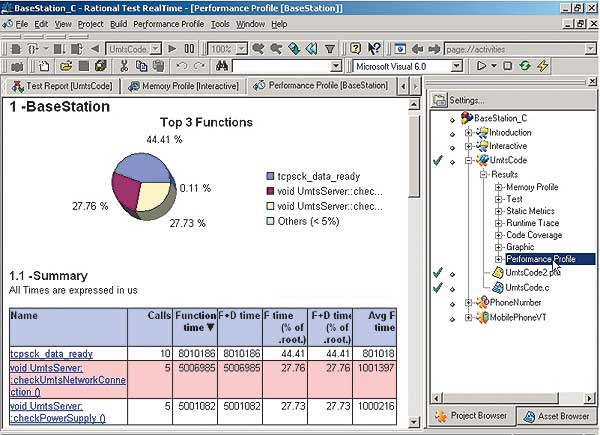This screenshot has height=435, width=600.
Task: Open the tcpsck_data_ready function link
Action: tap(51, 354)
